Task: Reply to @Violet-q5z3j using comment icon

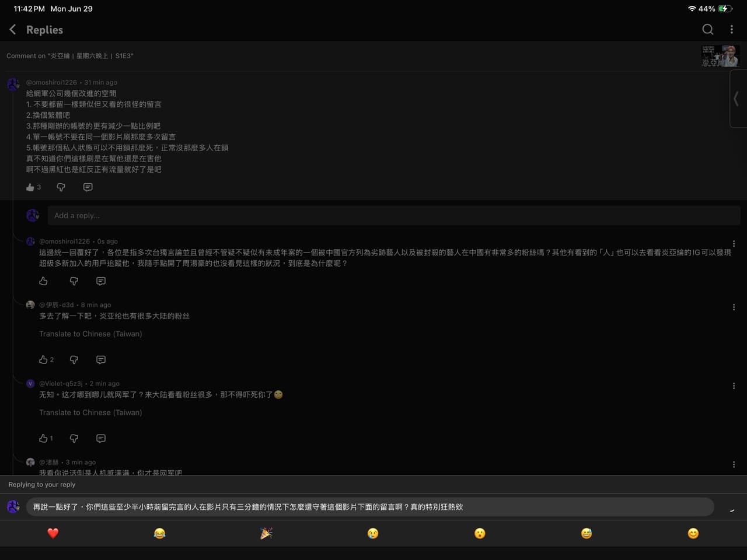Action: 101,439
